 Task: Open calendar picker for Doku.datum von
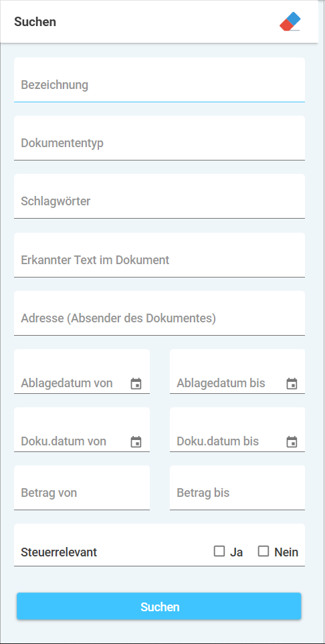pyautogui.click(x=136, y=442)
